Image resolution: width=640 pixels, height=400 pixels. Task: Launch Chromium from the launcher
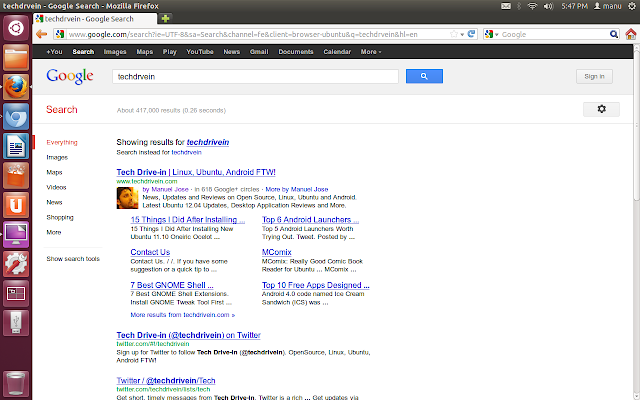click(16, 116)
